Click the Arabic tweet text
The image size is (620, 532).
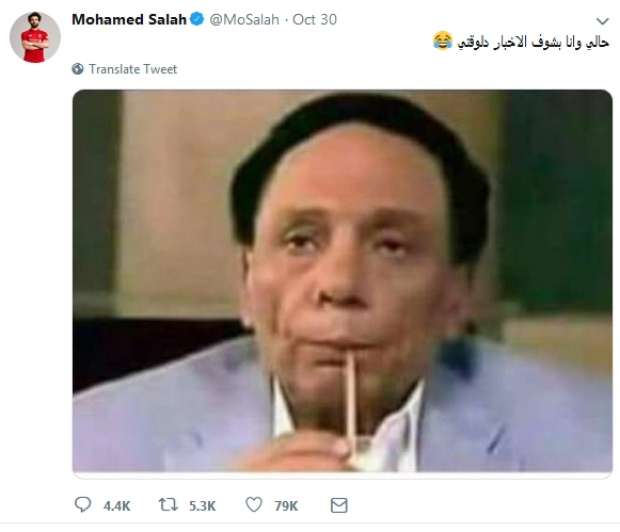533,42
